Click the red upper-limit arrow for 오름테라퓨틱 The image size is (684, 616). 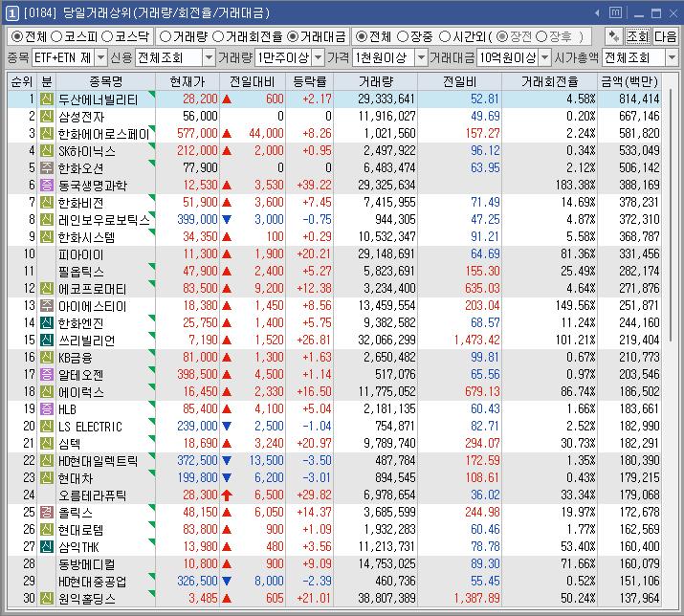227,495
